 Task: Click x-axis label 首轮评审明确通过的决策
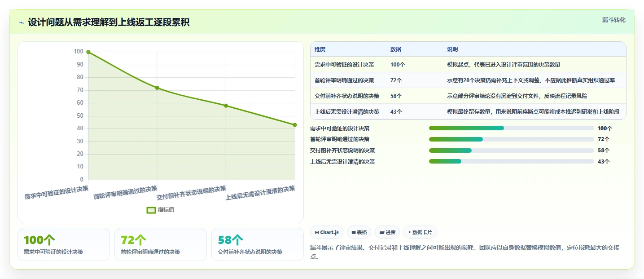pyautogui.click(x=125, y=192)
